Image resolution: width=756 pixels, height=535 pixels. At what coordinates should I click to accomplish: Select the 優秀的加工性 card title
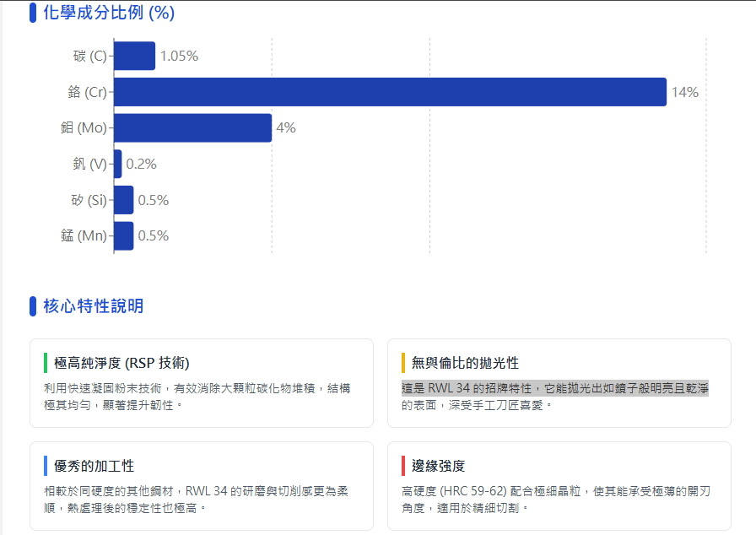94,466
